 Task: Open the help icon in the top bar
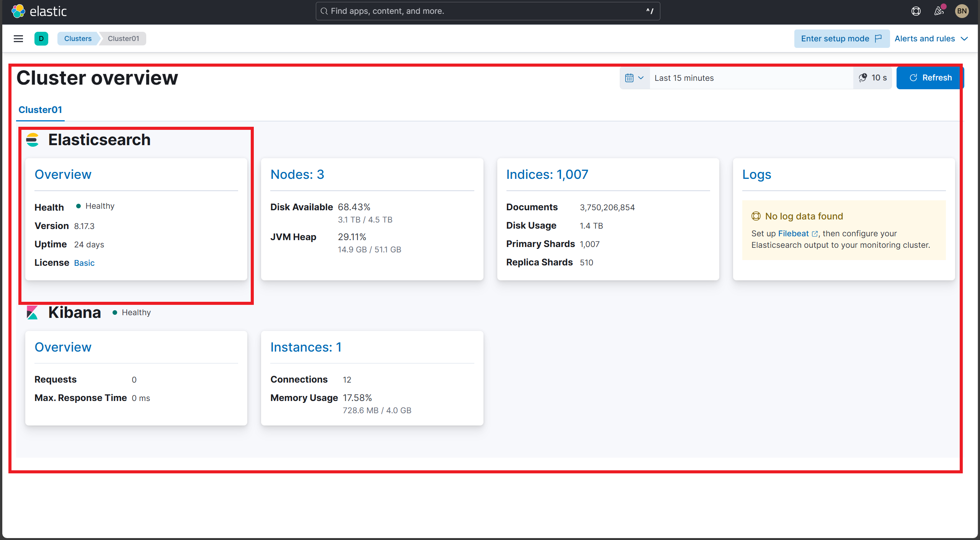click(x=916, y=11)
